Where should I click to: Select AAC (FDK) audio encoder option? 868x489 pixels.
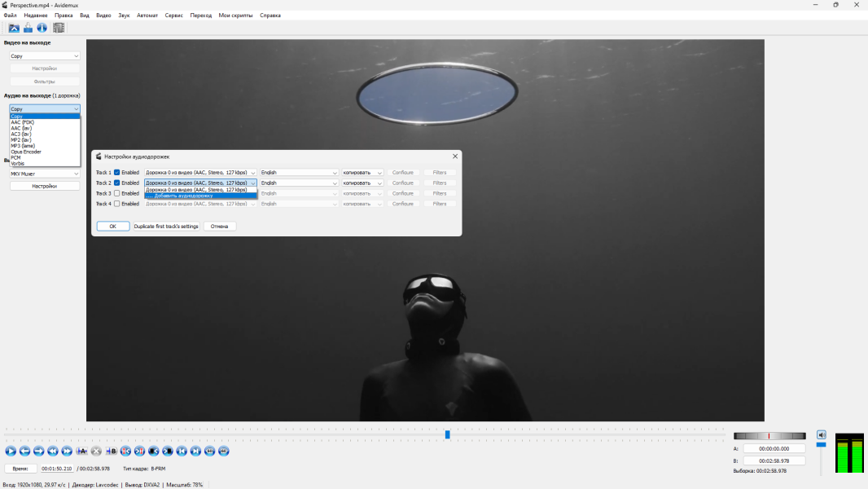[44, 122]
